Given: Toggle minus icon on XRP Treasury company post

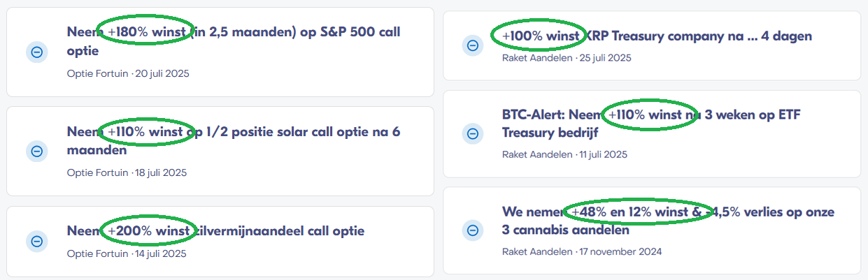Looking at the screenshot, I should click(472, 45).
